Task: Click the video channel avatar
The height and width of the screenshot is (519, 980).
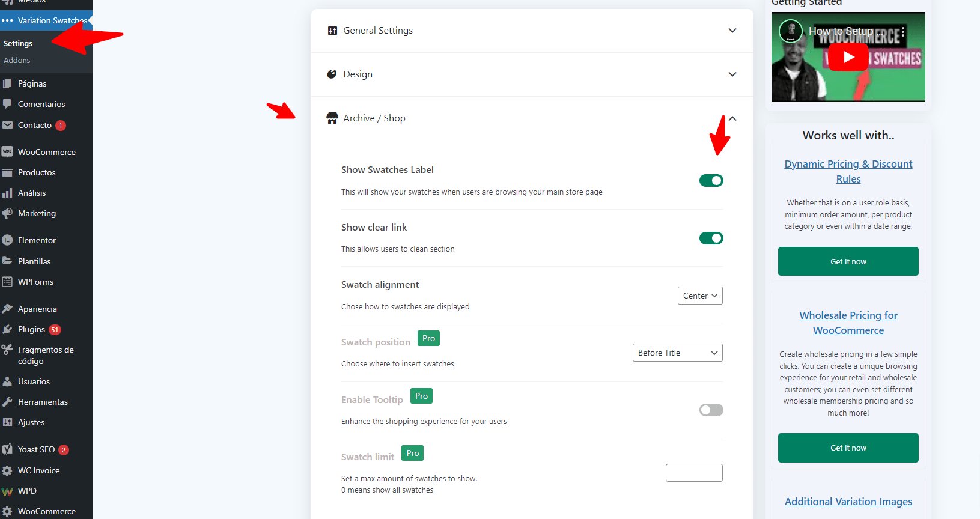Action: [791, 31]
